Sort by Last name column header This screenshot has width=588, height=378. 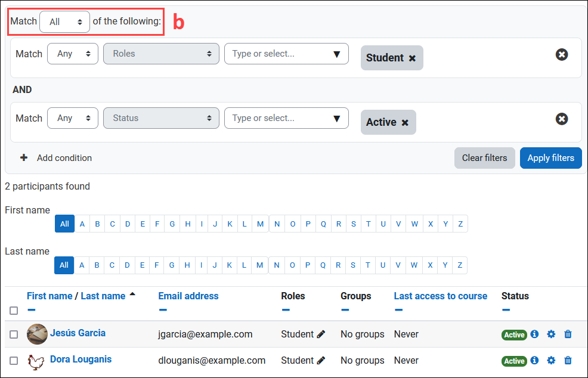click(x=103, y=296)
